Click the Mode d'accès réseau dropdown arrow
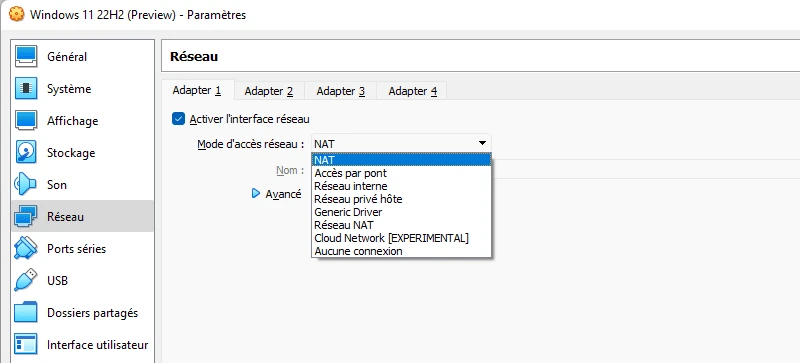This screenshot has width=800, height=363. coord(482,143)
